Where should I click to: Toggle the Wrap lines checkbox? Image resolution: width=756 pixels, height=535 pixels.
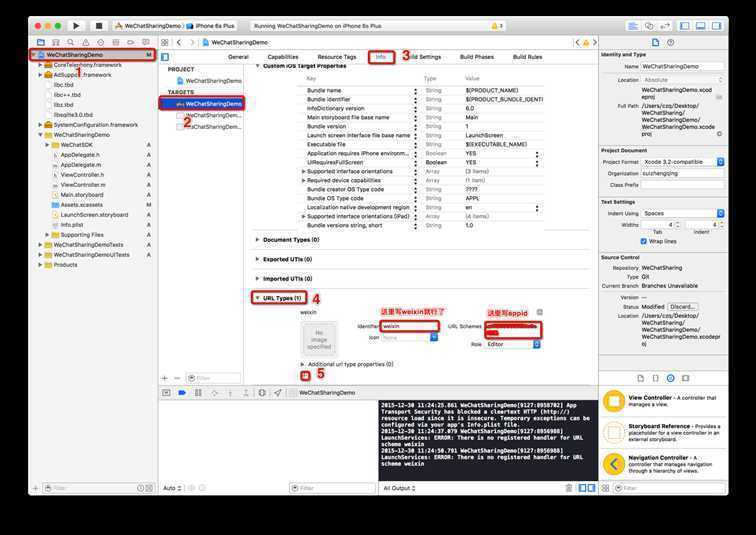click(x=643, y=241)
